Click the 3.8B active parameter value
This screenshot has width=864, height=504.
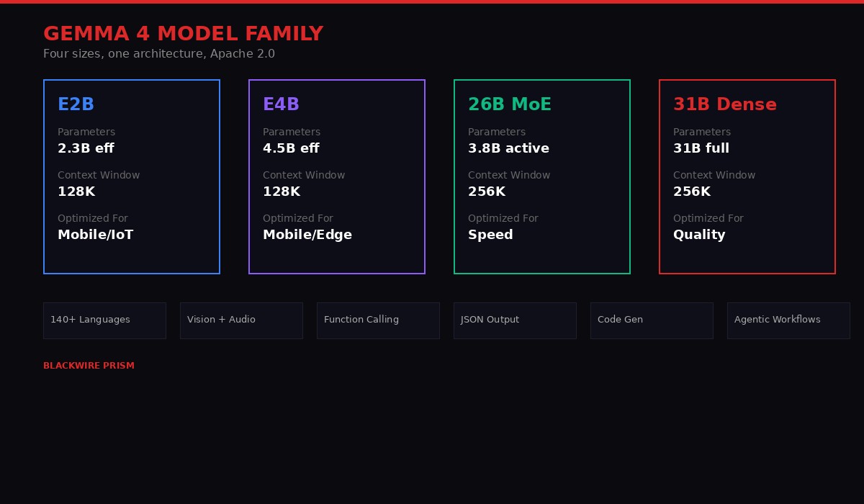(508, 148)
